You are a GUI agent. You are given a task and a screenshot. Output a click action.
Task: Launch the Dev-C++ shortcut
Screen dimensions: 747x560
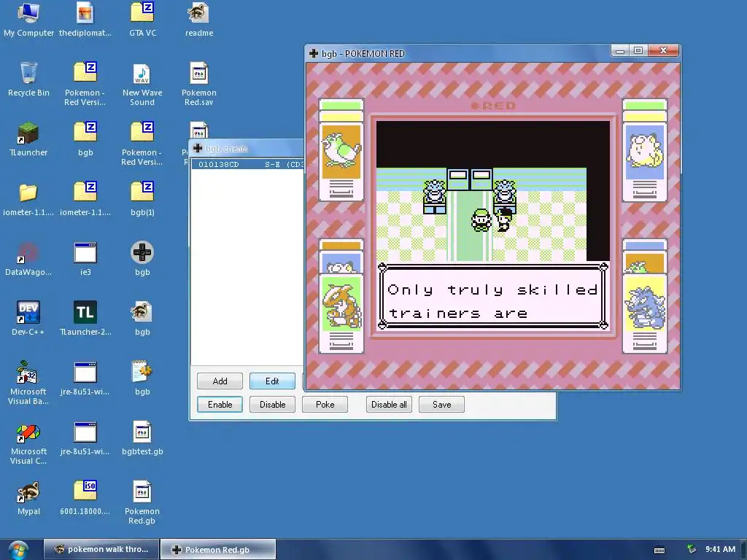[x=28, y=319]
